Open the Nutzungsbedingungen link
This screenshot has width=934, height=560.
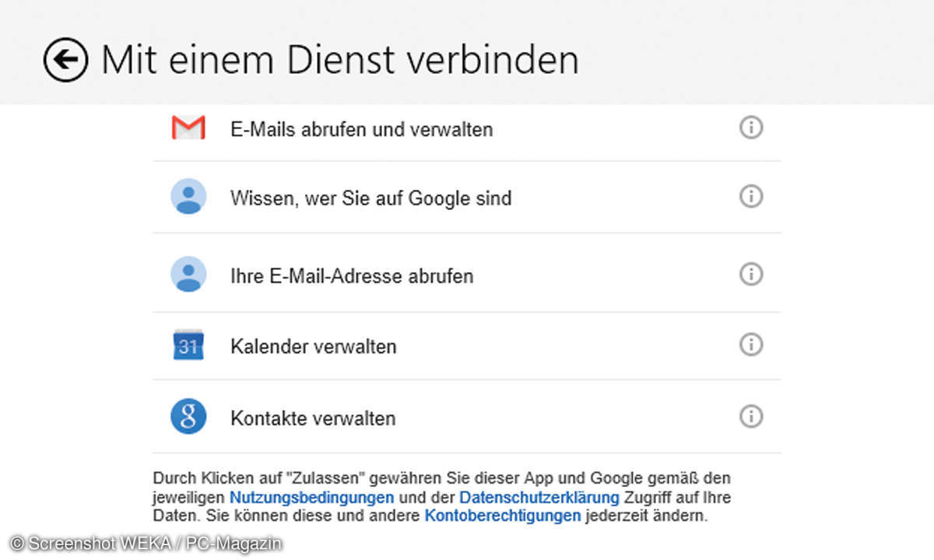311,497
